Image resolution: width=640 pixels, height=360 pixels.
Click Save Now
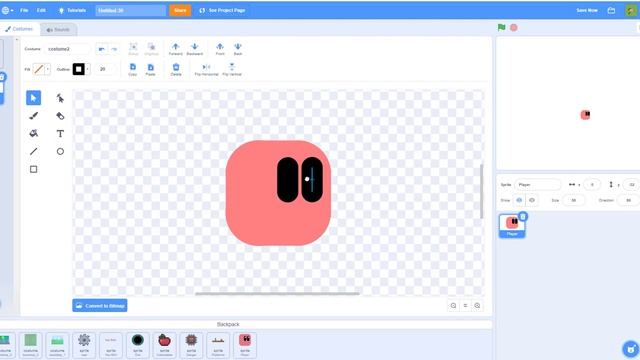click(x=587, y=10)
